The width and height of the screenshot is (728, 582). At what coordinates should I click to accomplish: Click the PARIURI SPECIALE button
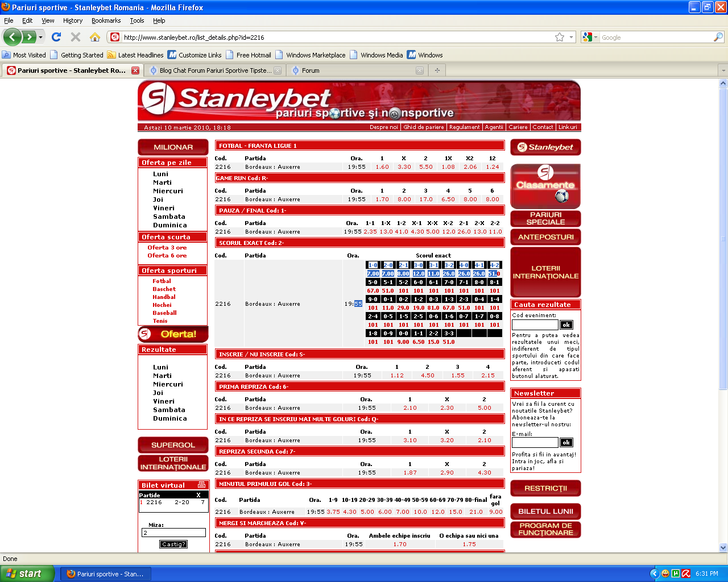(545, 219)
